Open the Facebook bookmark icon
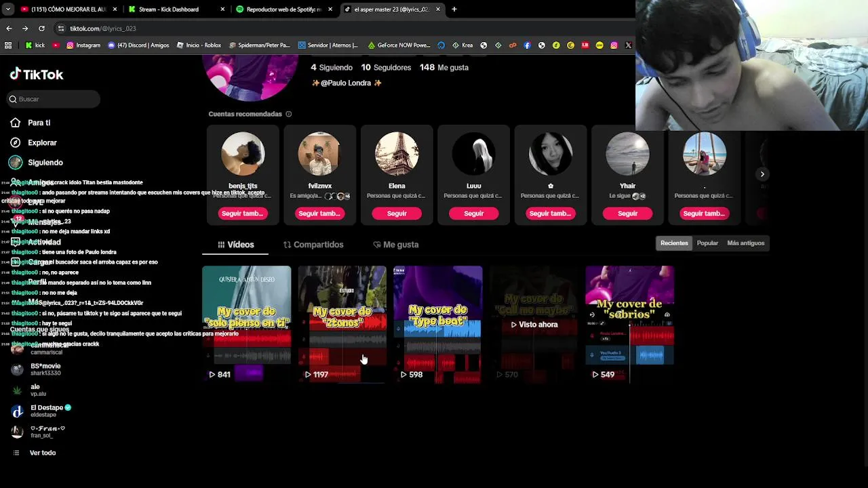 pos(527,45)
